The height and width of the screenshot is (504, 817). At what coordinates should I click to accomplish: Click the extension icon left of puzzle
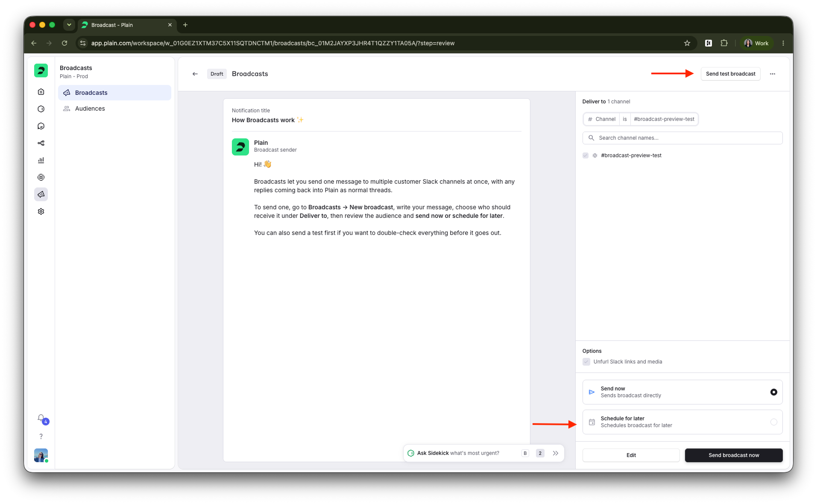pyautogui.click(x=709, y=43)
